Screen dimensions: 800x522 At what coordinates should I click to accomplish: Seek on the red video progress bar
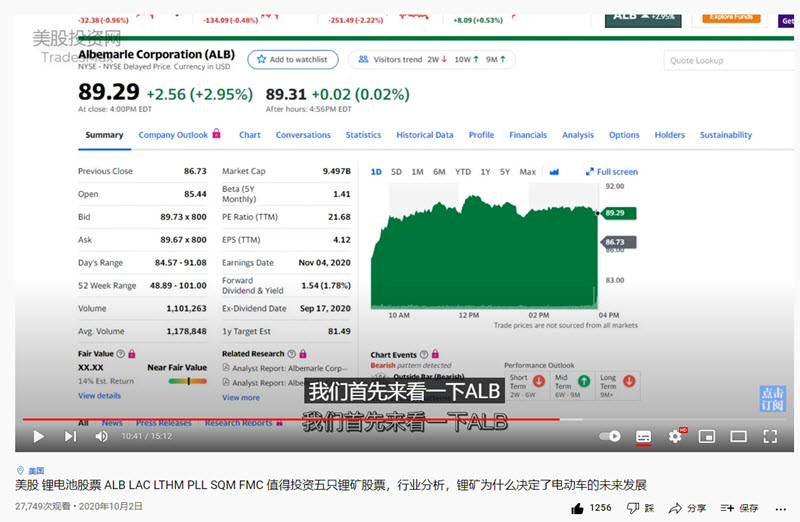coord(404,419)
